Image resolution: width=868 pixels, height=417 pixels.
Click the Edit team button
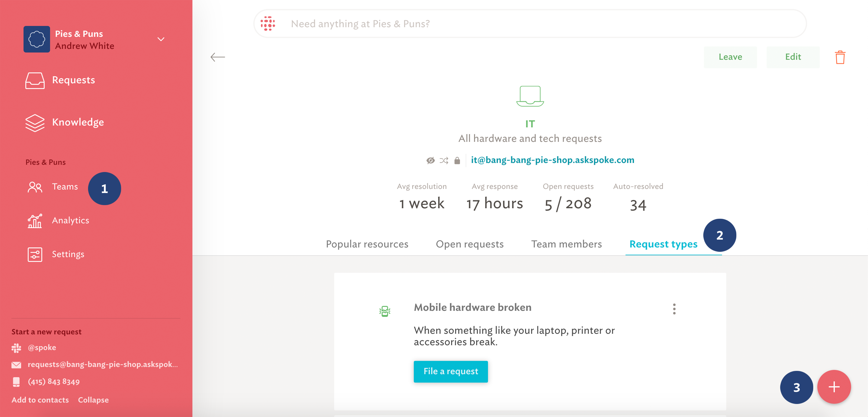793,57
